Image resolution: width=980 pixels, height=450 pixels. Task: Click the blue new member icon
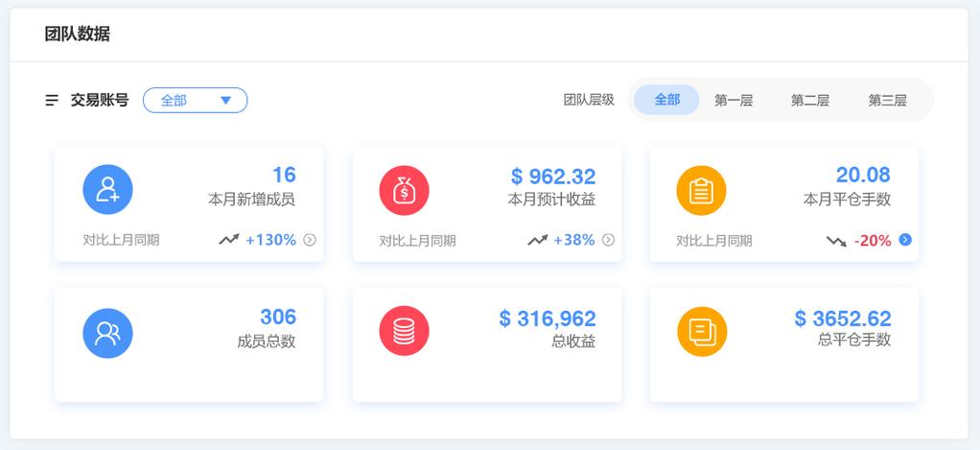(107, 189)
